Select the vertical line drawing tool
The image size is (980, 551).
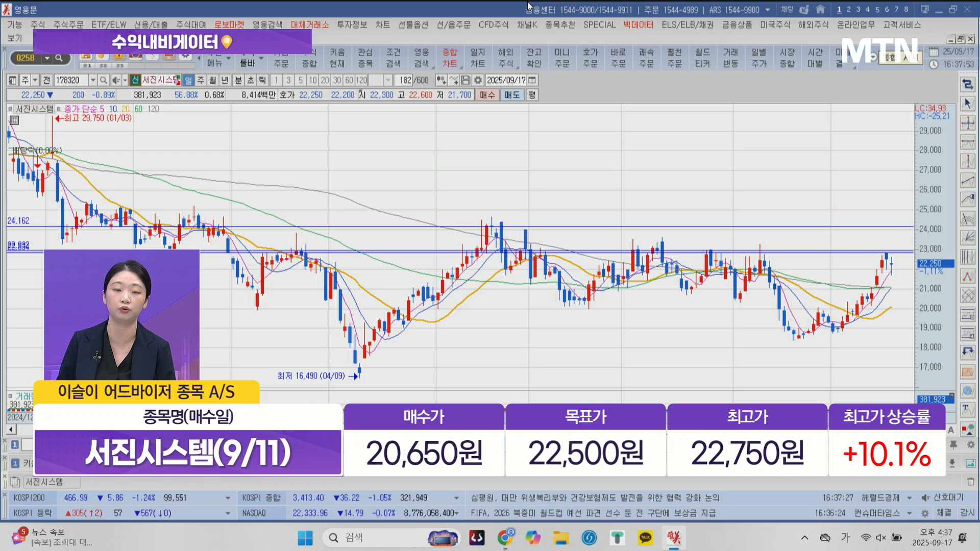coord(967,162)
